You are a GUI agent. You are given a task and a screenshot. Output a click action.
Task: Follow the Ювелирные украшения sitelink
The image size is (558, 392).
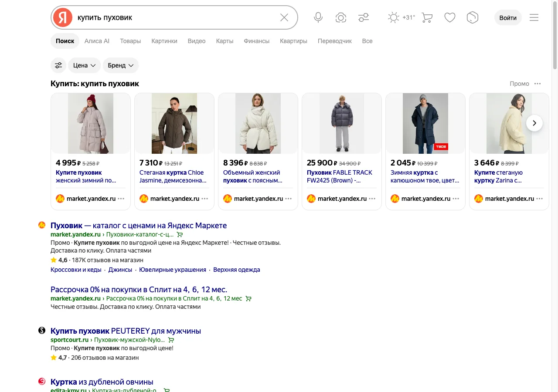click(173, 270)
